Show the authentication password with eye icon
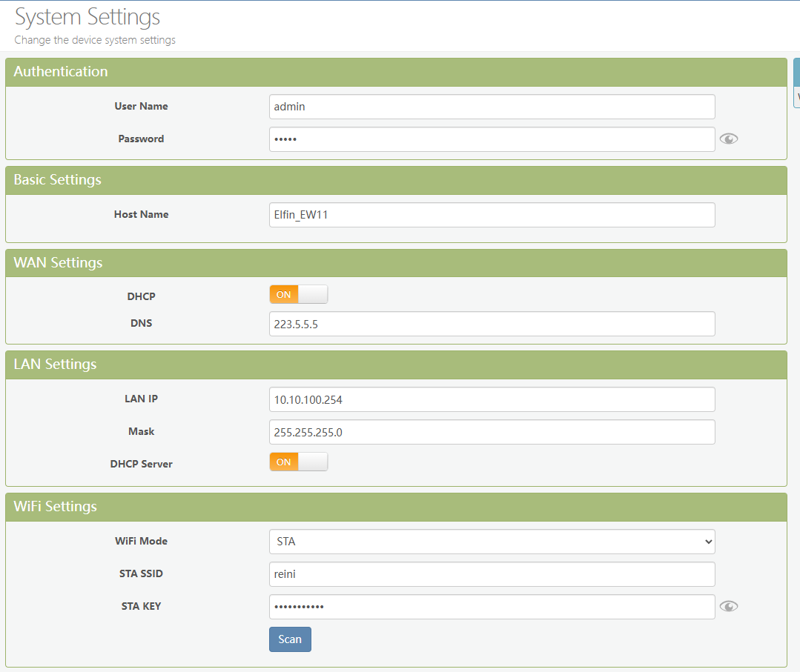The width and height of the screenshot is (800, 672). (x=728, y=139)
